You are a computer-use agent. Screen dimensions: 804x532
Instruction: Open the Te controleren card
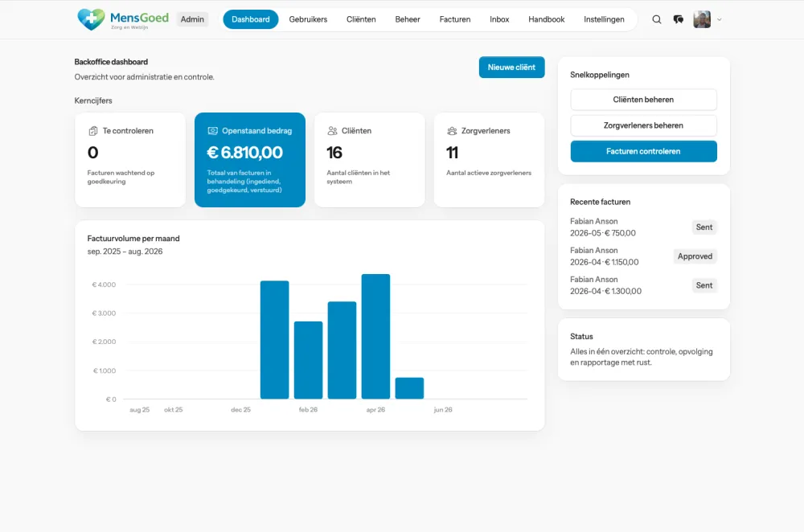(x=130, y=160)
